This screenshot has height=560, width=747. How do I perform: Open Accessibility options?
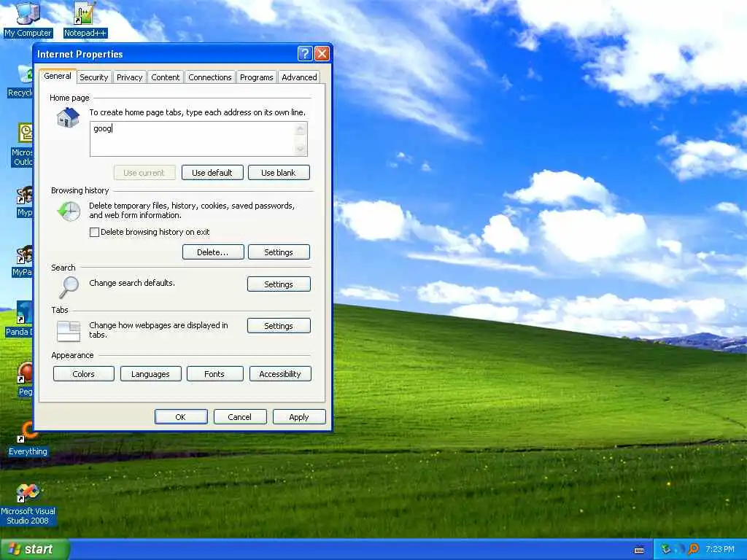coord(280,374)
